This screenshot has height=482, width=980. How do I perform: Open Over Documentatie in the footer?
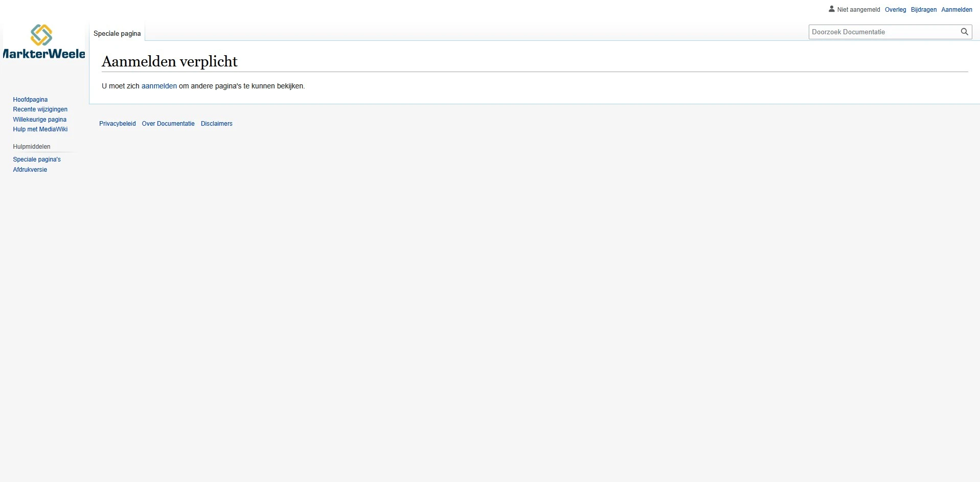[x=168, y=123]
